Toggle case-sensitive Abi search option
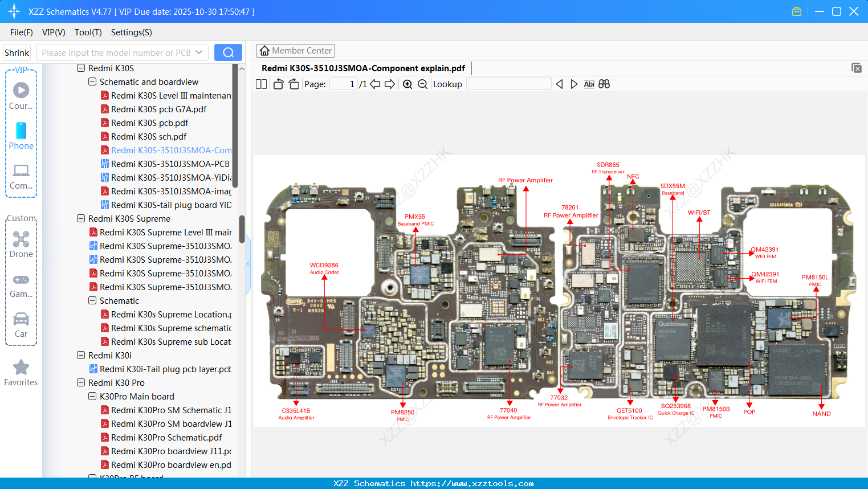This screenshot has width=868, height=489. pyautogui.click(x=589, y=84)
